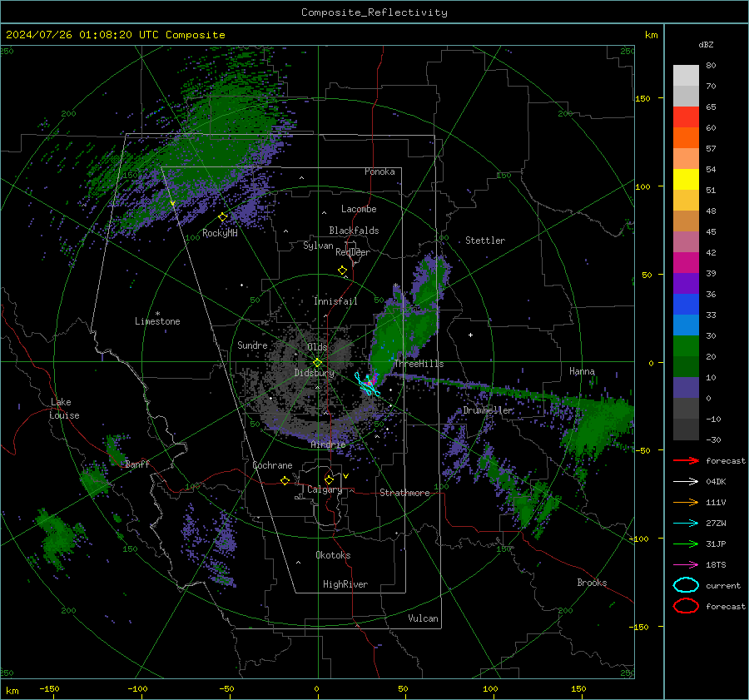Image resolution: width=749 pixels, height=700 pixels.
Task: Click the dBZ legend heading
Action: [706, 44]
